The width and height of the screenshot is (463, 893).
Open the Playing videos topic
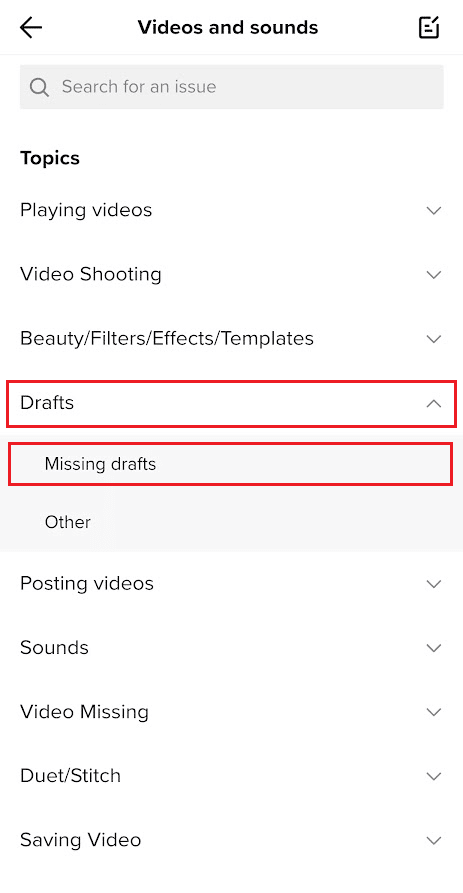point(231,210)
